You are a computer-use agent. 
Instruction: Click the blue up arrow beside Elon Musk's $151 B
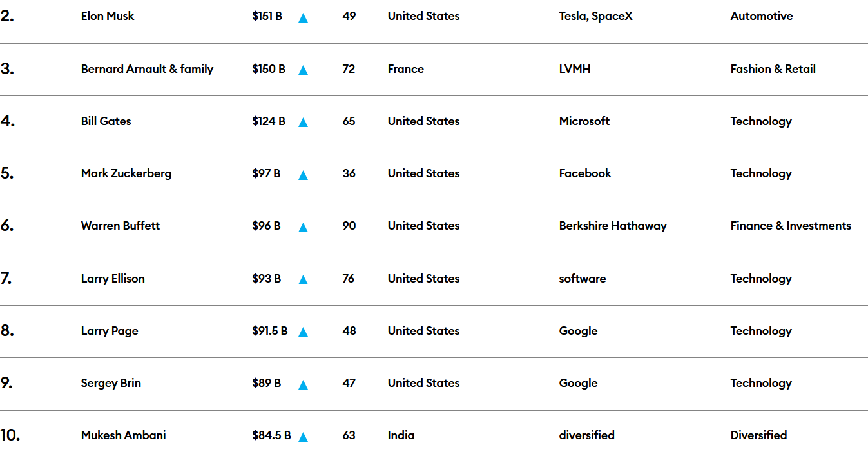303,18
